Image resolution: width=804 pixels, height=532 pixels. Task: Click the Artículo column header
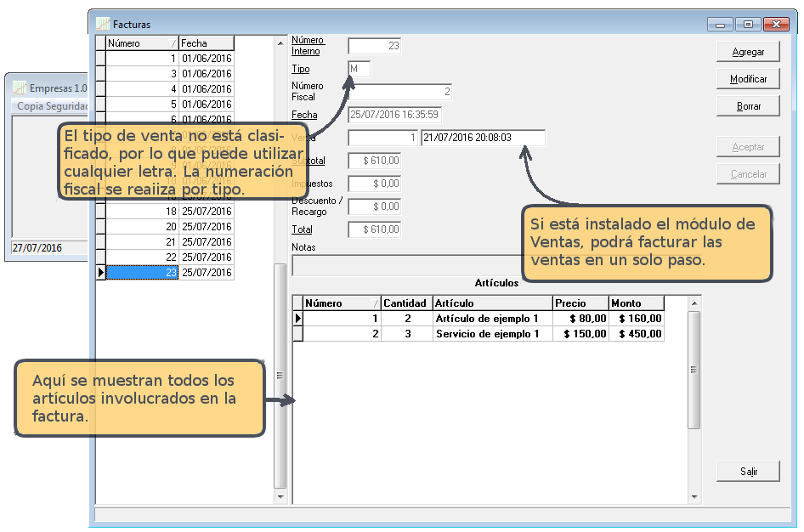click(x=493, y=303)
